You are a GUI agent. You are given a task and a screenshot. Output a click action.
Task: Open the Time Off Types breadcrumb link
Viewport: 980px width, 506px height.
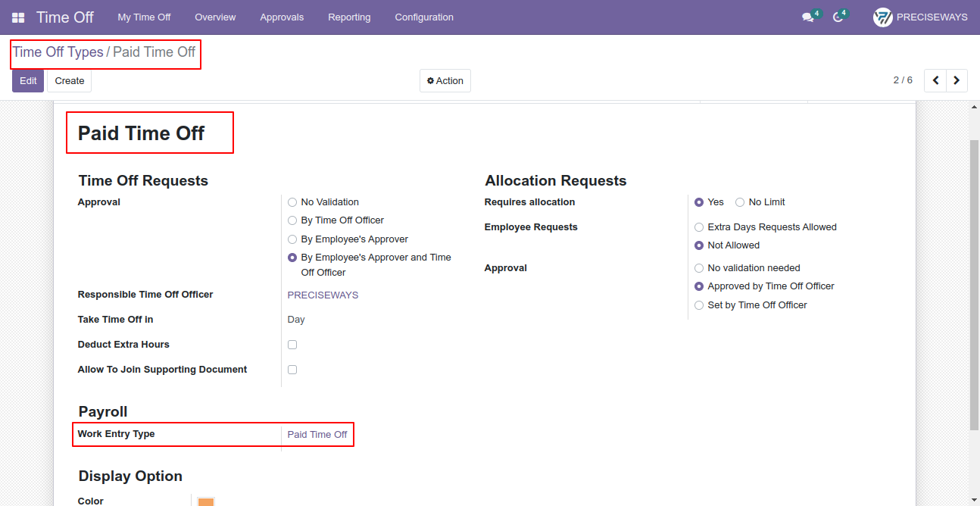pyautogui.click(x=58, y=52)
